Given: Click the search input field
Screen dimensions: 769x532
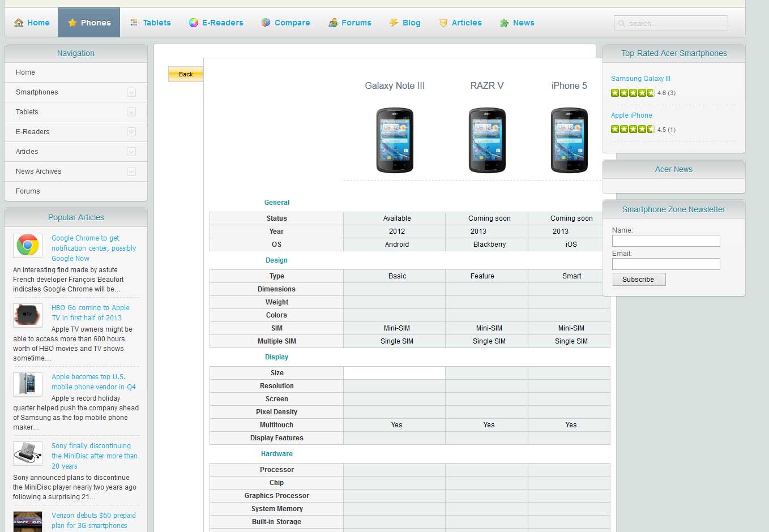Looking at the screenshot, I should [671, 23].
